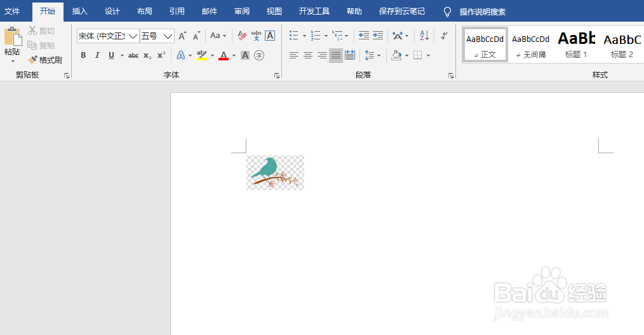Open font color dropdown arrow
This screenshot has width=644, height=335.
tap(234, 55)
